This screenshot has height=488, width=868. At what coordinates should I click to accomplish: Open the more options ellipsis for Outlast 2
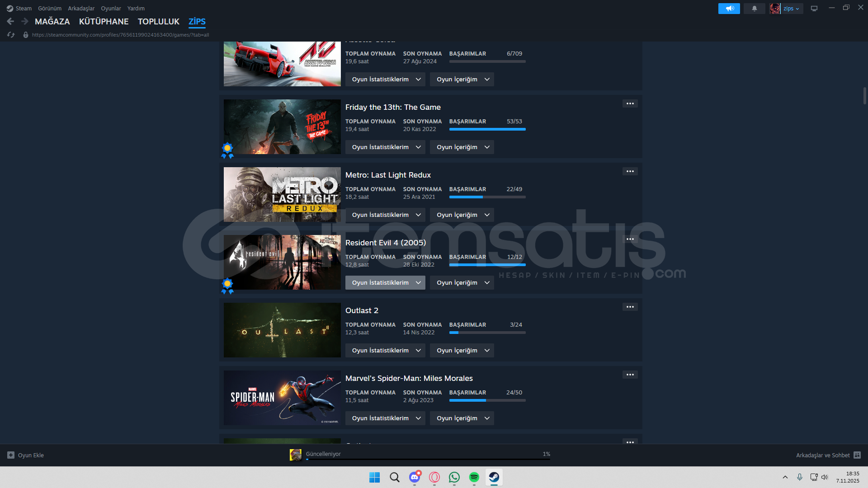(x=630, y=307)
